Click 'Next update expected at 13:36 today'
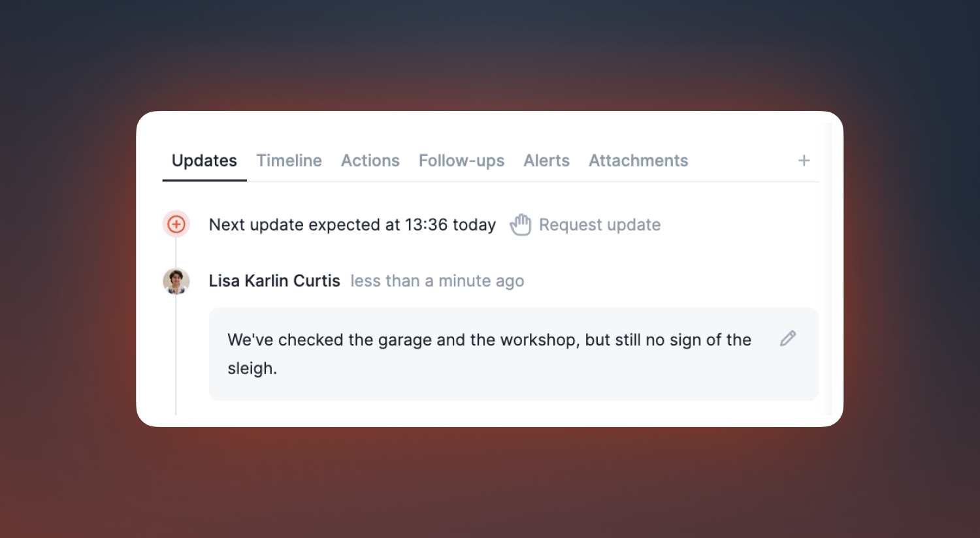The image size is (980, 538). 352,225
